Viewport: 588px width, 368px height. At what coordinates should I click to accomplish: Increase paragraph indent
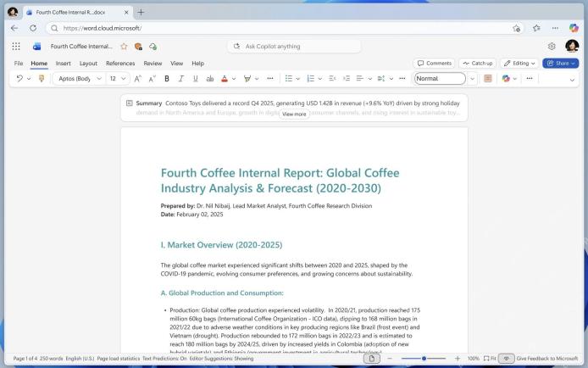(x=347, y=78)
